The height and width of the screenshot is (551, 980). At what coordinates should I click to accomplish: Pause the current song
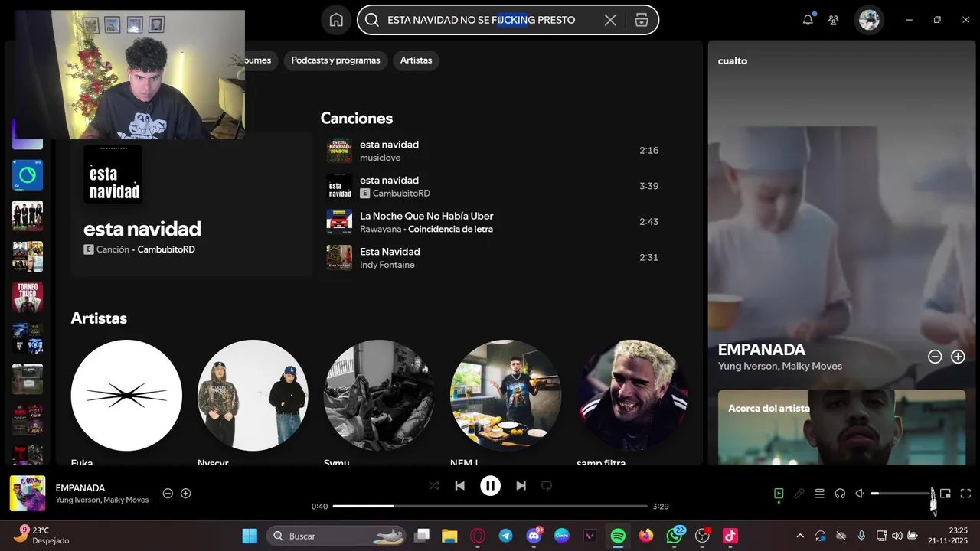pyautogui.click(x=490, y=485)
